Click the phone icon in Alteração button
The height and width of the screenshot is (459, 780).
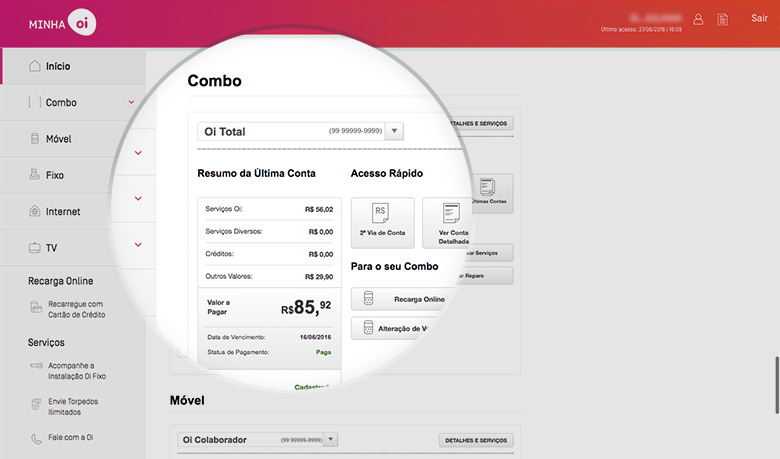pyautogui.click(x=368, y=328)
